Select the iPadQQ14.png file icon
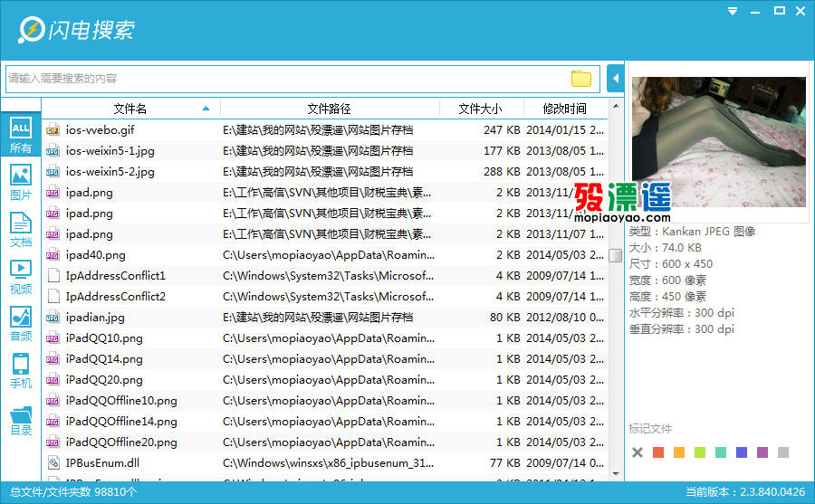 coord(53,358)
